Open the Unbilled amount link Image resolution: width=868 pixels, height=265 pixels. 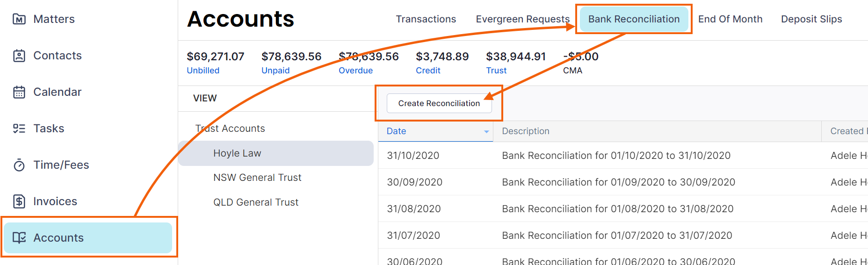[203, 71]
